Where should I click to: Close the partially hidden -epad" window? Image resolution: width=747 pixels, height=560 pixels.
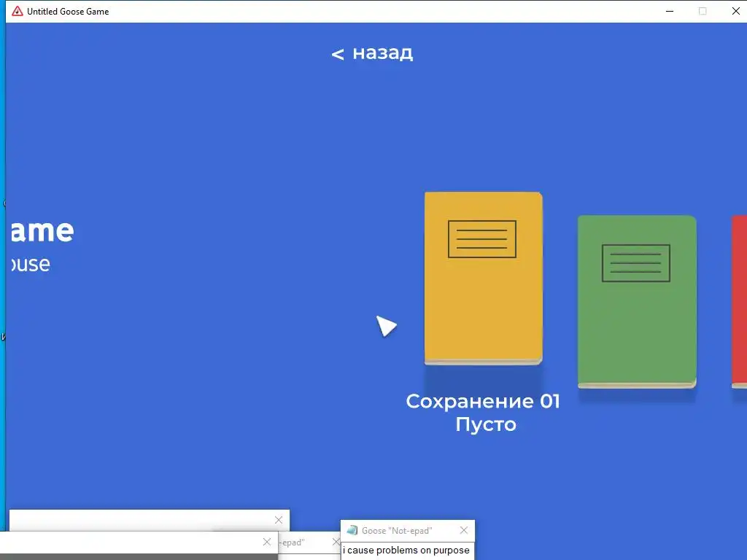pyautogui.click(x=336, y=542)
